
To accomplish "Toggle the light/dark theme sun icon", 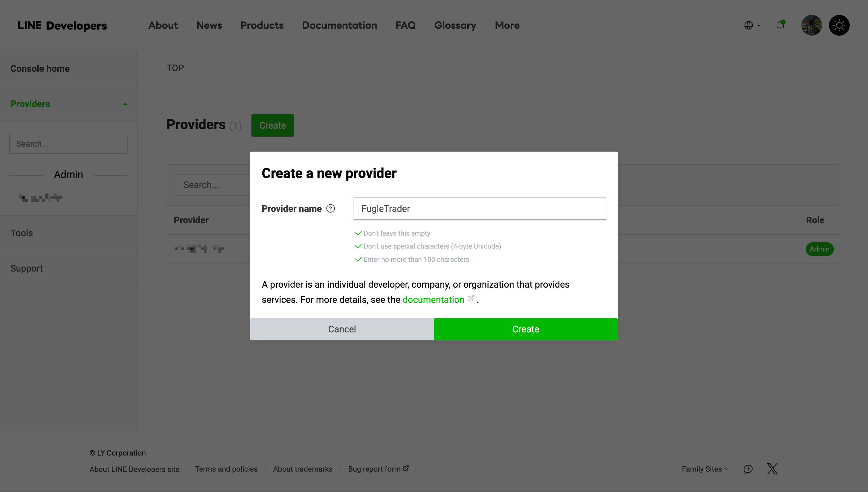I will click(839, 25).
